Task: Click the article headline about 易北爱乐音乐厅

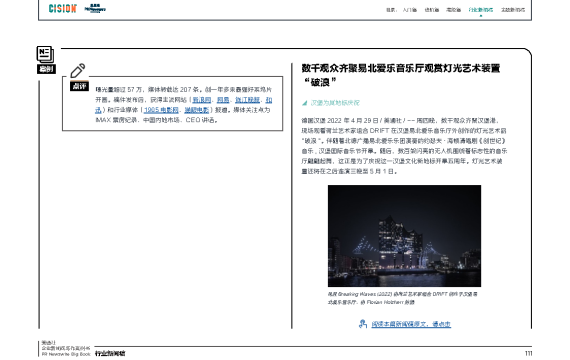Action: pyautogui.click(x=401, y=75)
